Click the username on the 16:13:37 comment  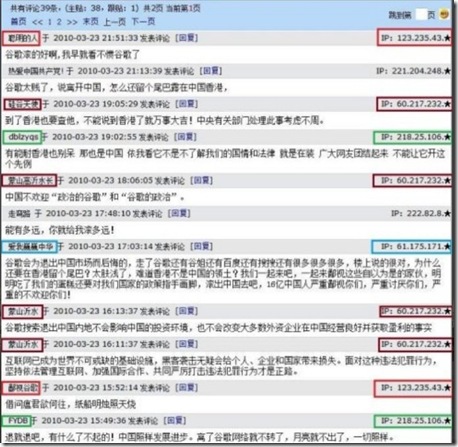[23, 311]
